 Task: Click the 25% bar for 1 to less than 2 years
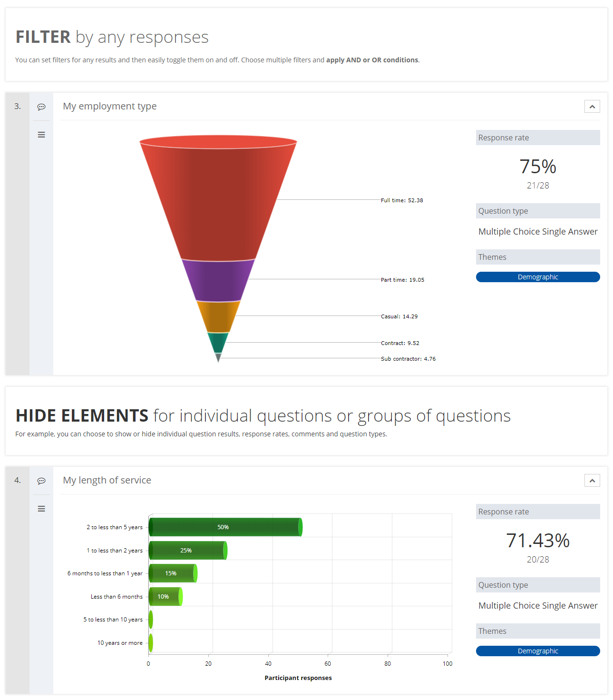tap(188, 551)
